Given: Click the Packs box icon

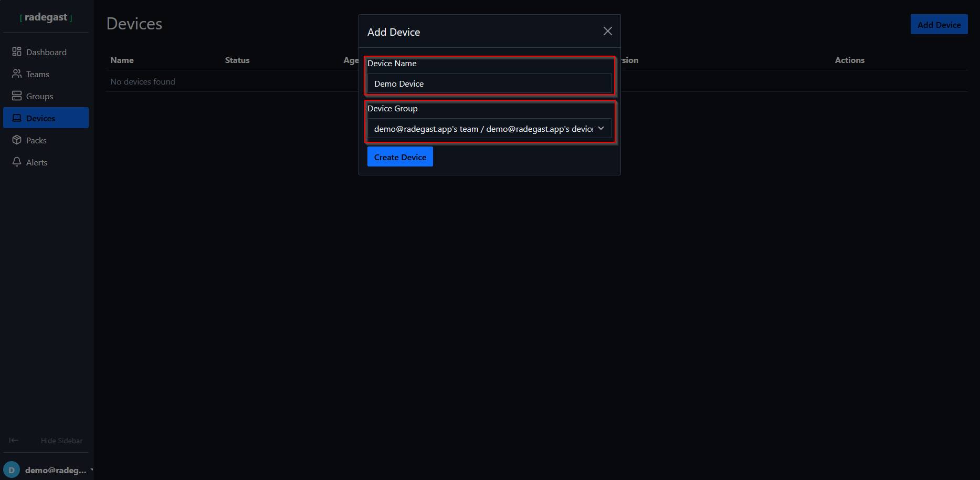Looking at the screenshot, I should (17, 140).
